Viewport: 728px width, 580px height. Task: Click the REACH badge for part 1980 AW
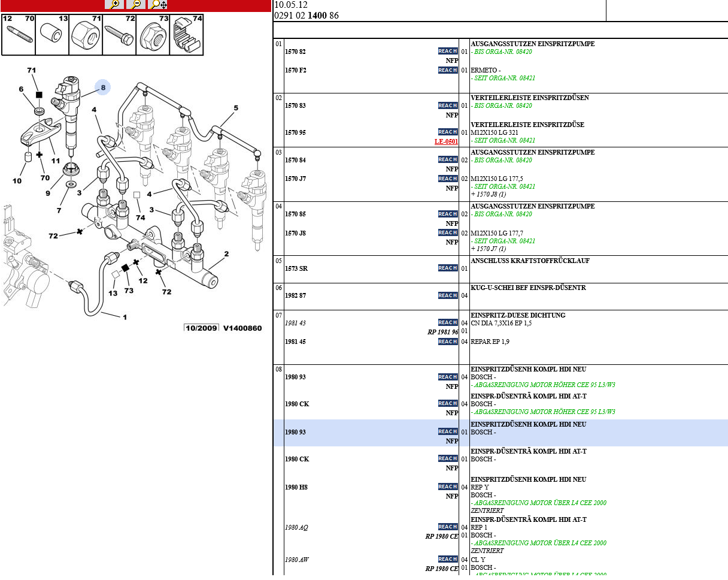click(448, 559)
